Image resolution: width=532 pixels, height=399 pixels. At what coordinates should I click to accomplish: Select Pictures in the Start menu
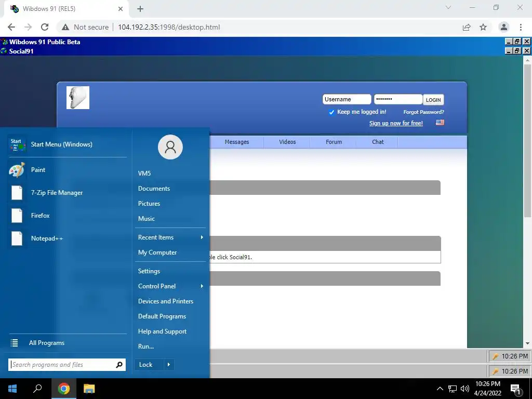[x=149, y=204]
